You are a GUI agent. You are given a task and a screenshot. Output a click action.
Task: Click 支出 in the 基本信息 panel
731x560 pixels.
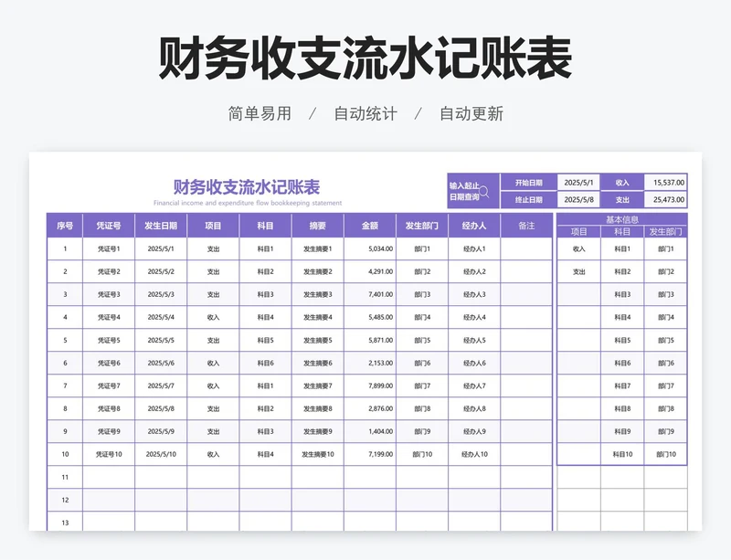tap(578, 271)
